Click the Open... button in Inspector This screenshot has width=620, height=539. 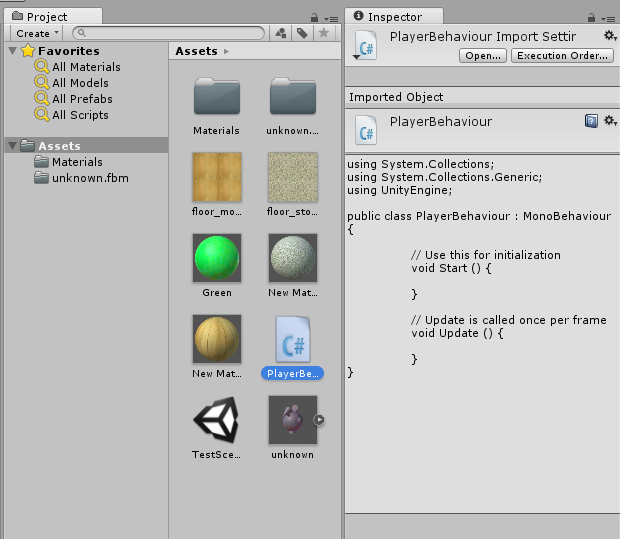(483, 55)
